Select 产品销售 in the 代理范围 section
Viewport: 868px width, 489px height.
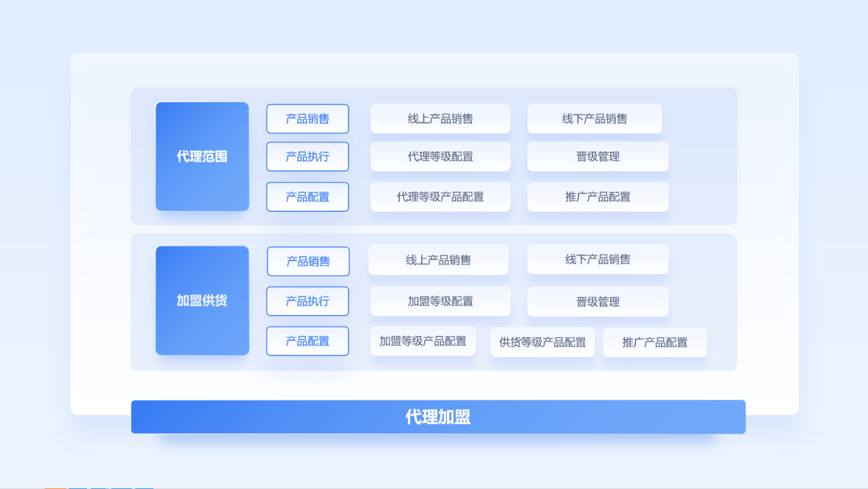pyautogui.click(x=307, y=118)
